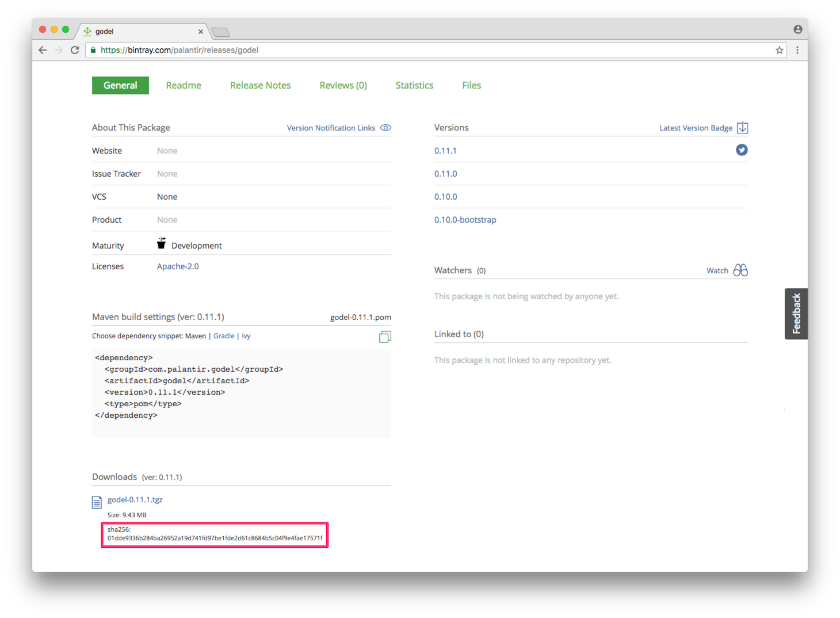Click the Latest Version Badge download icon
The width and height of the screenshot is (840, 618).
[743, 127]
